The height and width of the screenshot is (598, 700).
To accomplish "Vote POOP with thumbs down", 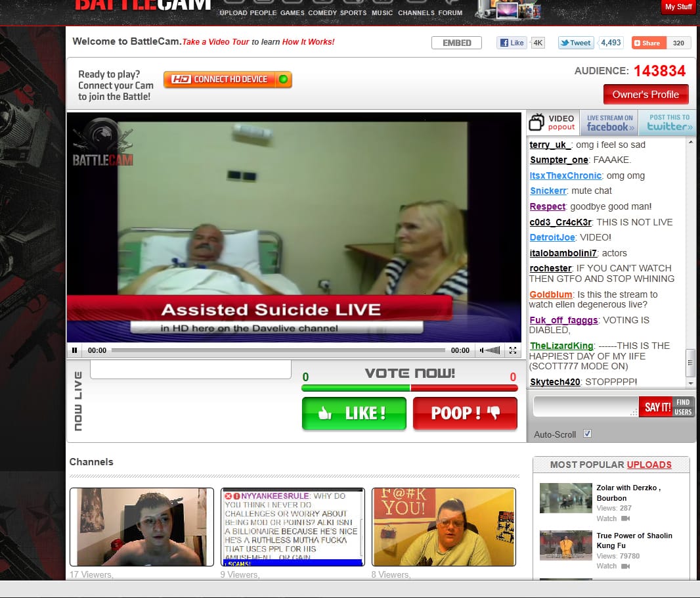I will (x=465, y=413).
